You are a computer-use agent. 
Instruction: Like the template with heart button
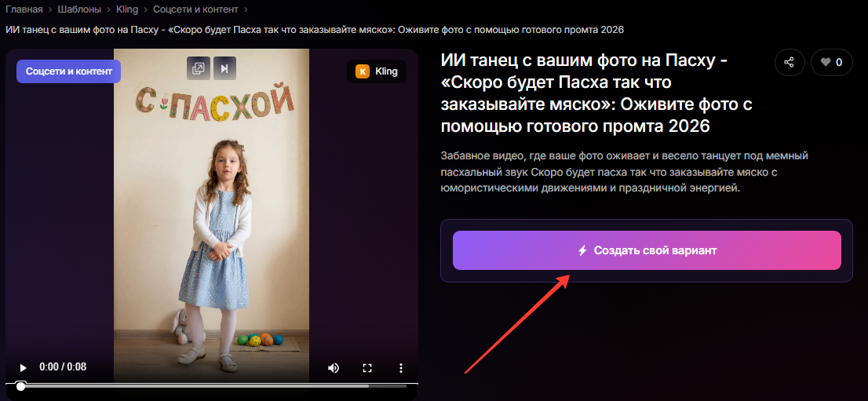point(831,62)
